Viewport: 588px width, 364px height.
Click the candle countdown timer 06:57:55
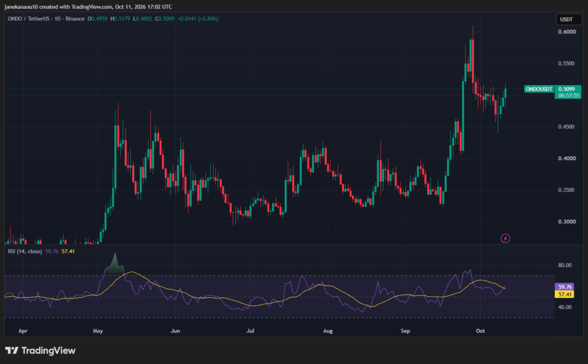click(x=569, y=95)
